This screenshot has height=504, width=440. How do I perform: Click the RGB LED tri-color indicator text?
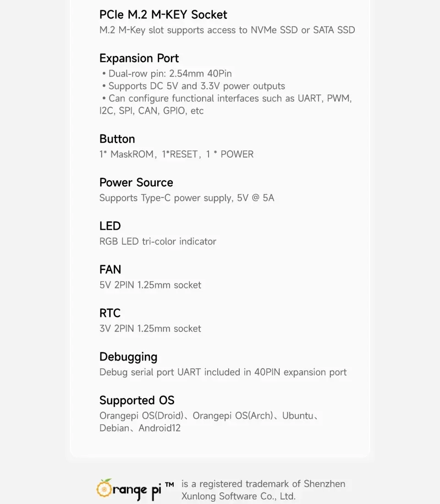pos(158,241)
